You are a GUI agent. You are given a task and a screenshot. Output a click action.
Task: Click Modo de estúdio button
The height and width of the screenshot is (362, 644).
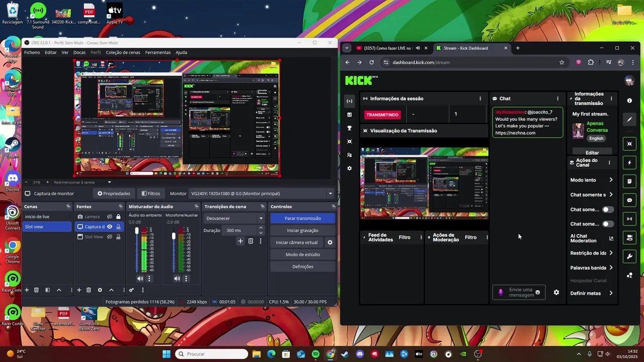pos(302,254)
